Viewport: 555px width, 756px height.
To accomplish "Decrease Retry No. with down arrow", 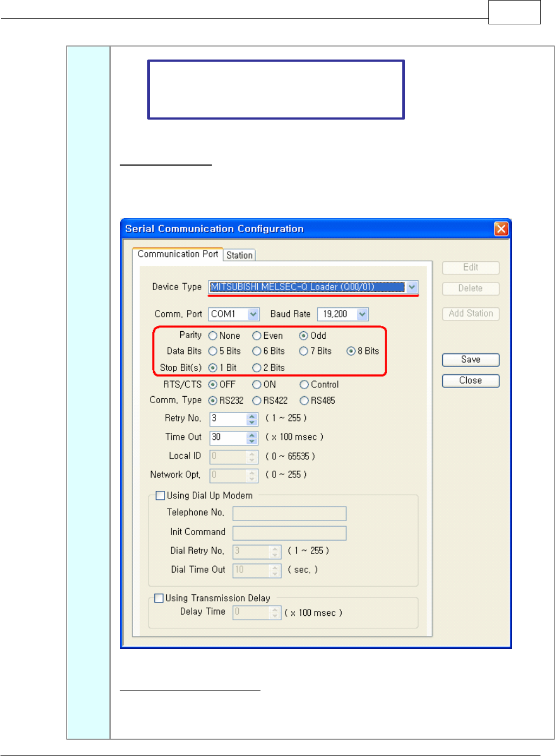I will tap(252, 422).
